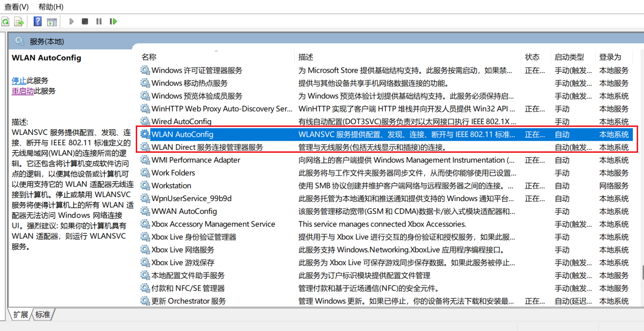Image resolution: width=644 pixels, height=331 pixels.
Task: Click gear icon of Xbox Live 游戏保存
Action: click(x=145, y=263)
